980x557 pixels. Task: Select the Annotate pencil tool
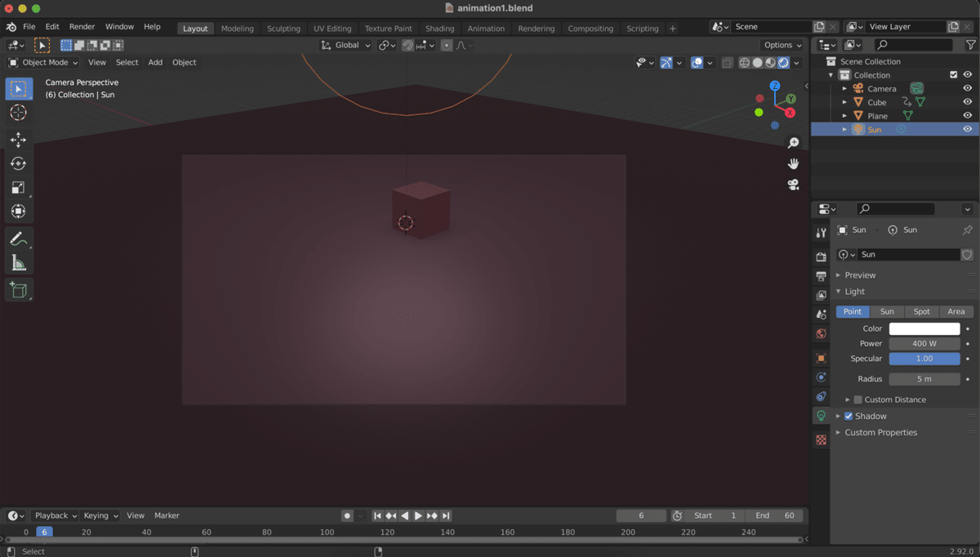click(18, 239)
